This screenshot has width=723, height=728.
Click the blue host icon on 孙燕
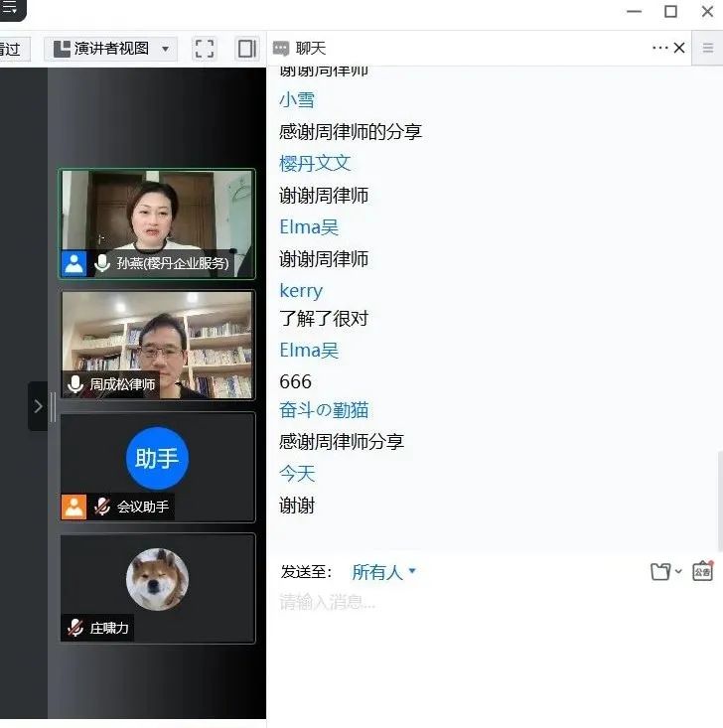(74, 263)
